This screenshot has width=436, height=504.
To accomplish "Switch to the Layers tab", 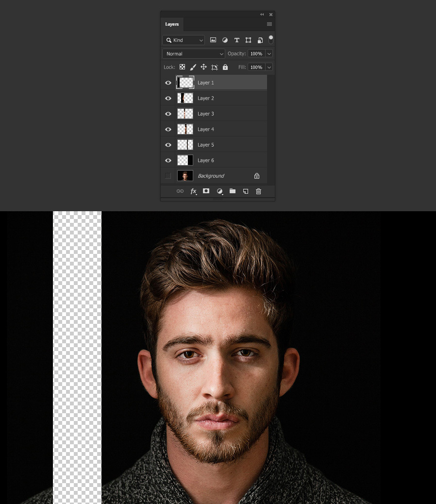I will pos(172,24).
